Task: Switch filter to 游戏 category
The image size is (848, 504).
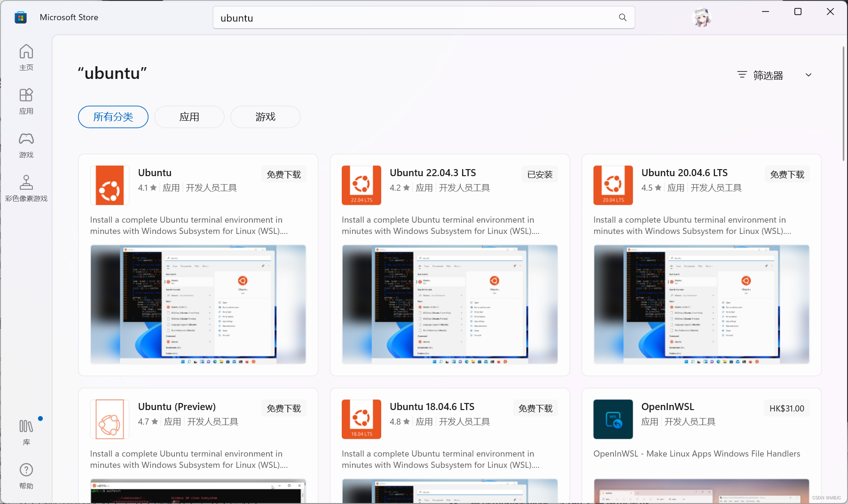Action: [x=265, y=117]
